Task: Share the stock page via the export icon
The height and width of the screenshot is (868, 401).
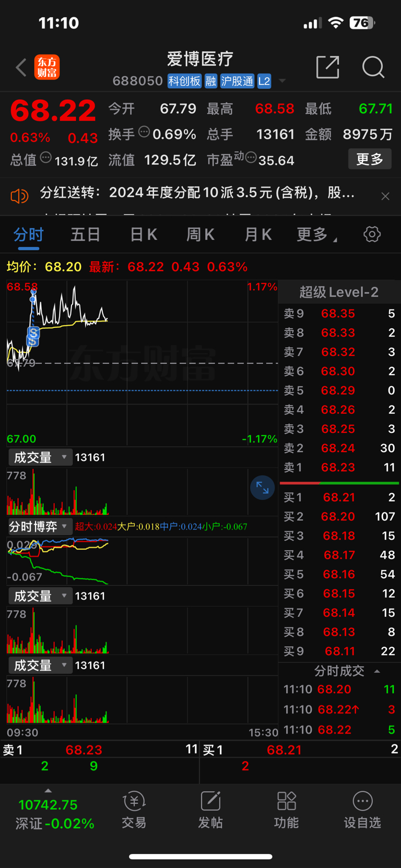Action: pyautogui.click(x=328, y=67)
